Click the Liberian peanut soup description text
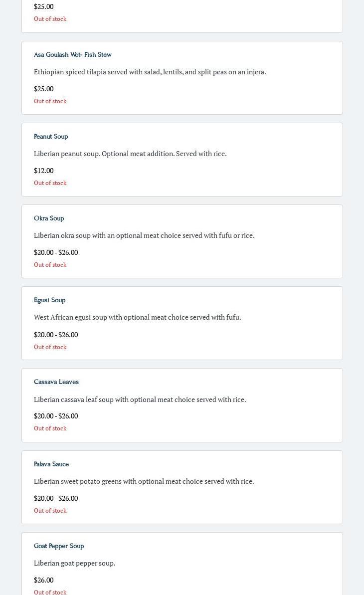Image resolution: width=364 pixels, height=595 pixels. point(130,153)
